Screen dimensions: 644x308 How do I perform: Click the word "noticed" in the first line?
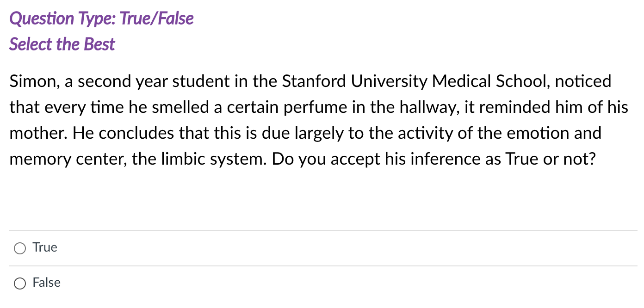point(583,82)
